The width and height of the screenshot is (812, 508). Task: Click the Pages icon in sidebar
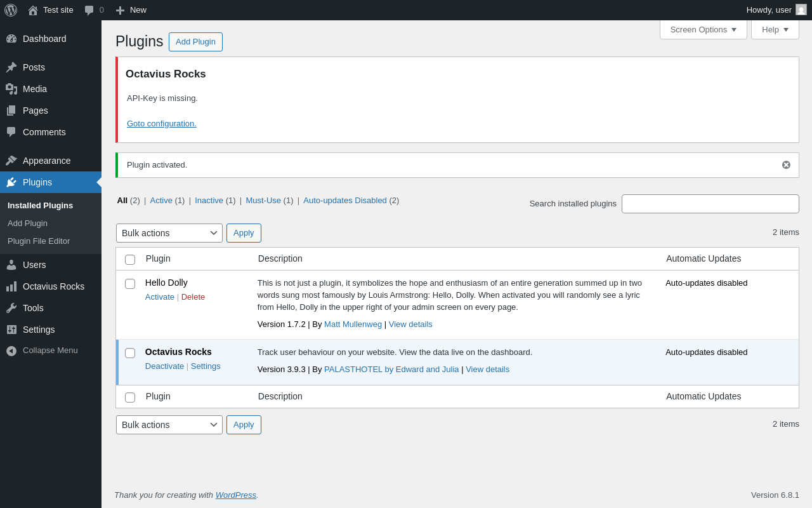point(11,110)
